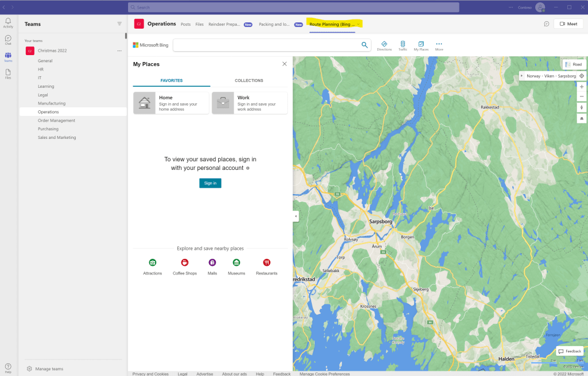Expand the Route Planning tab dropdown arrow
Image resolution: width=588 pixels, height=376 pixels.
click(358, 24)
